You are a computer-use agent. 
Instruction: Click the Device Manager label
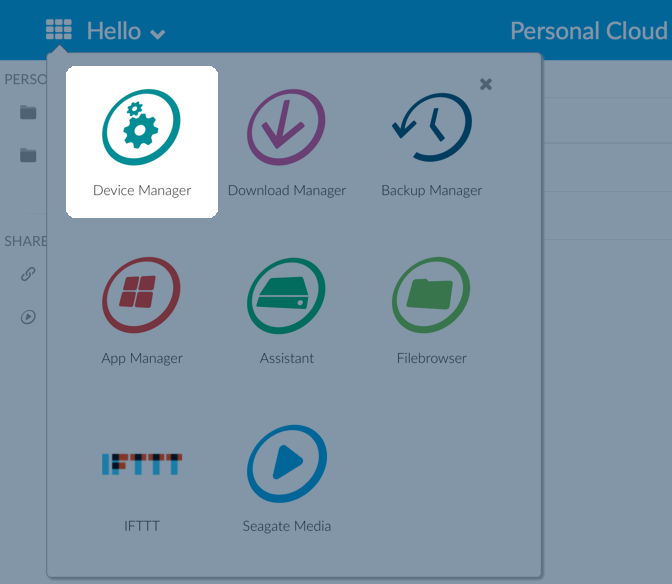tap(142, 190)
